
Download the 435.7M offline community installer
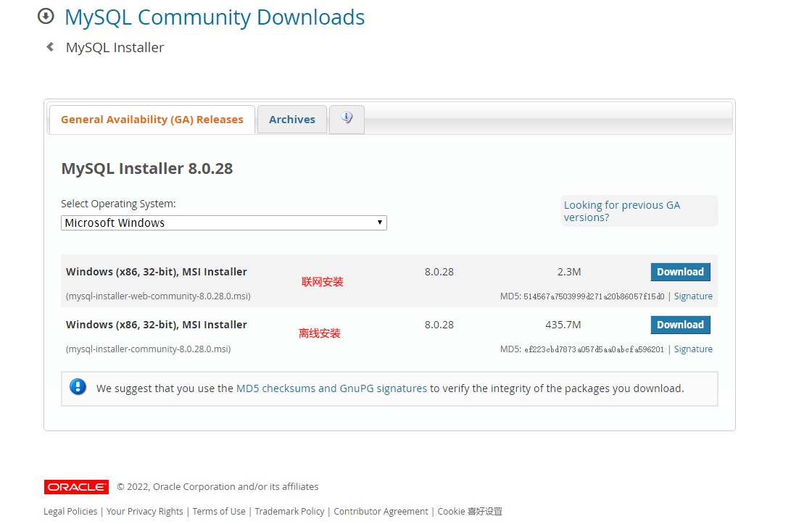680,325
